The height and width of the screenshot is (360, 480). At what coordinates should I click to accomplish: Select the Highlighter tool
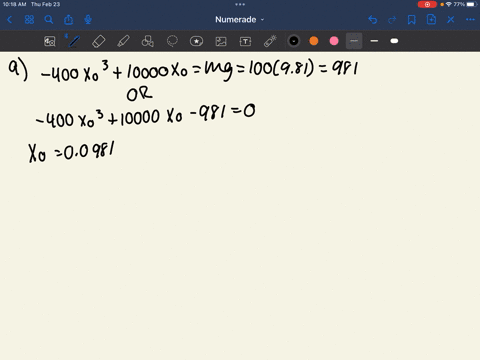coord(123,41)
